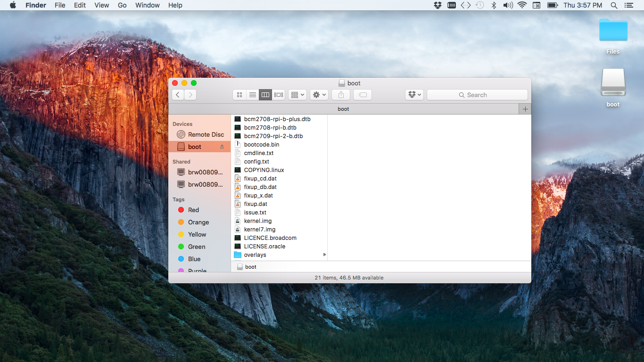Image resolution: width=644 pixels, height=362 pixels.
Task: Open the View menu
Action: coord(101,5)
